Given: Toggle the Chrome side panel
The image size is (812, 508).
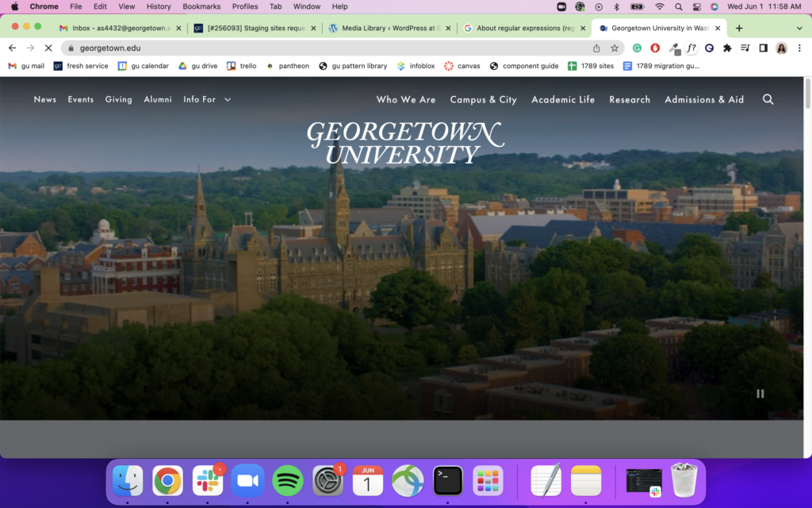Looking at the screenshot, I should 764,48.
